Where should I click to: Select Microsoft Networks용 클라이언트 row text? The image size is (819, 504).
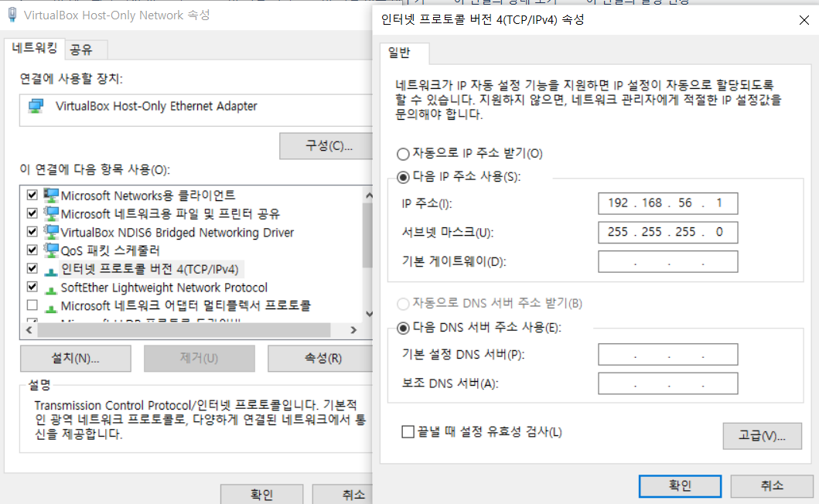148,196
